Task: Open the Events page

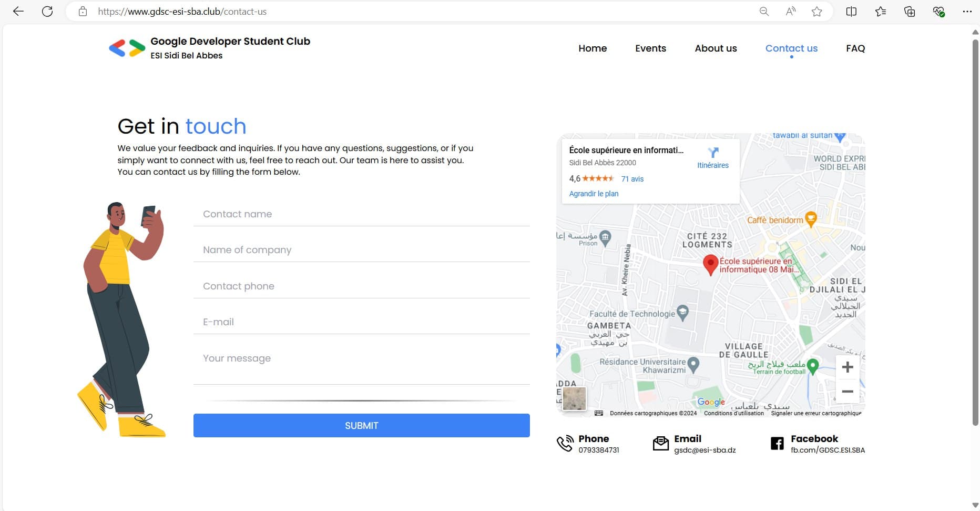Action: point(650,48)
